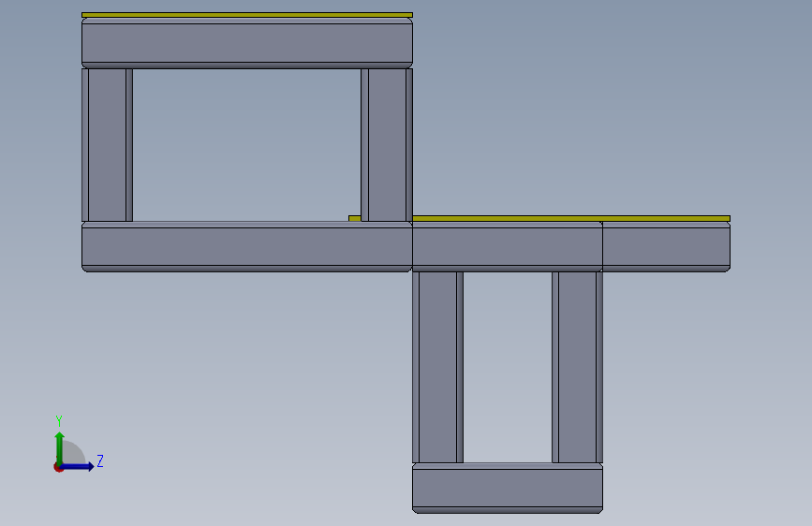
Task: Click the blue Z axis arrow of the triad
Action: pyautogui.click(x=78, y=466)
